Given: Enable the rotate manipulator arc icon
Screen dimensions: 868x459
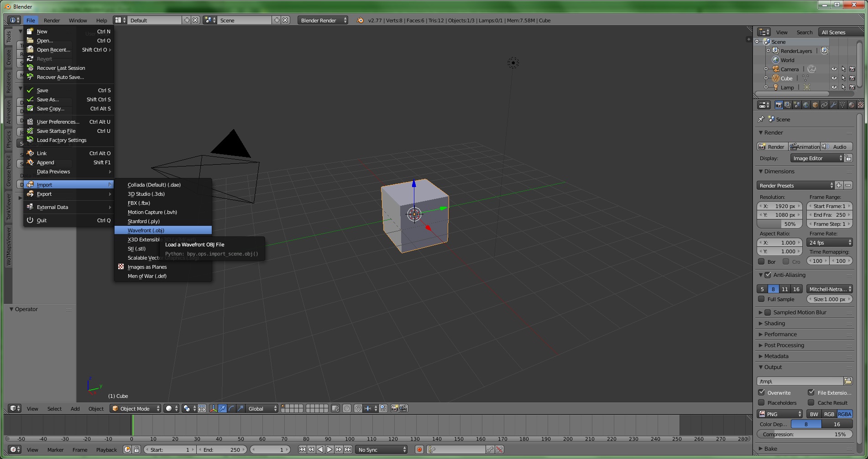Looking at the screenshot, I should pos(231,408).
